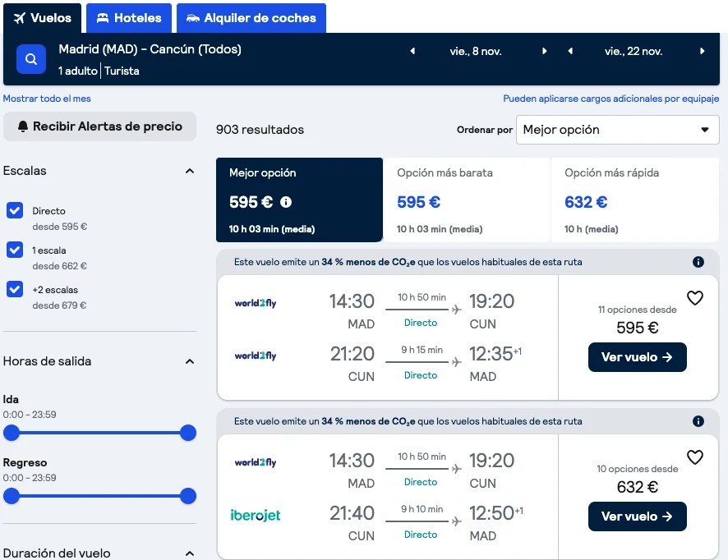728x560 pixels.
Task: Collapse the Escalas filter section
Action: click(190, 171)
